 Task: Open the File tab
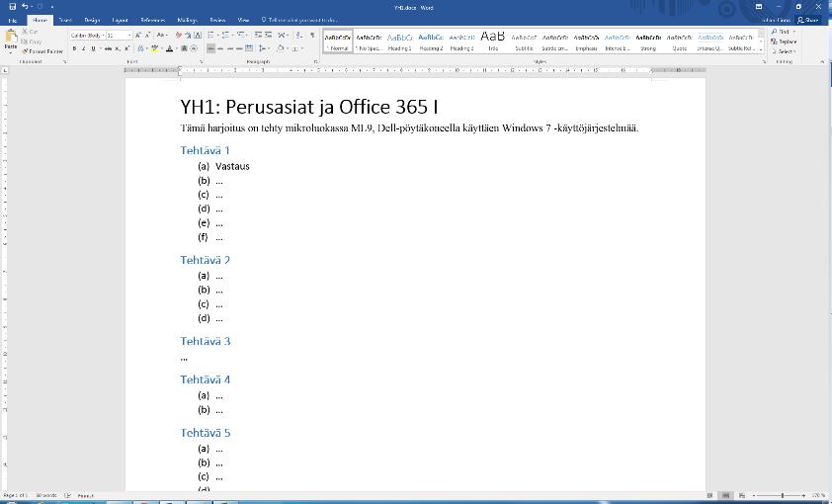[12, 20]
